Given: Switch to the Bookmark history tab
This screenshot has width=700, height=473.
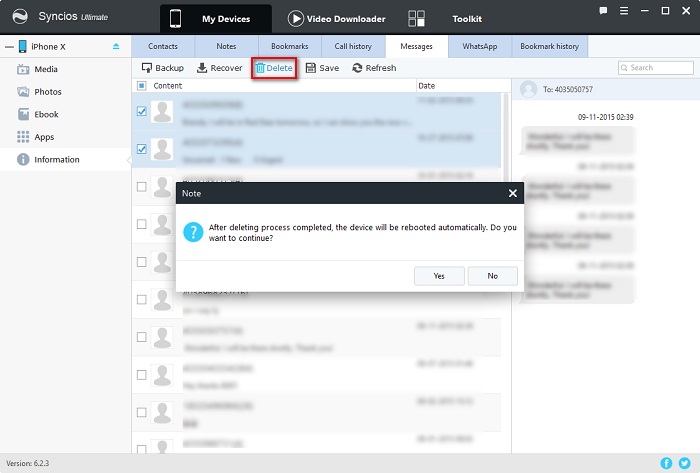Looking at the screenshot, I should click(550, 46).
